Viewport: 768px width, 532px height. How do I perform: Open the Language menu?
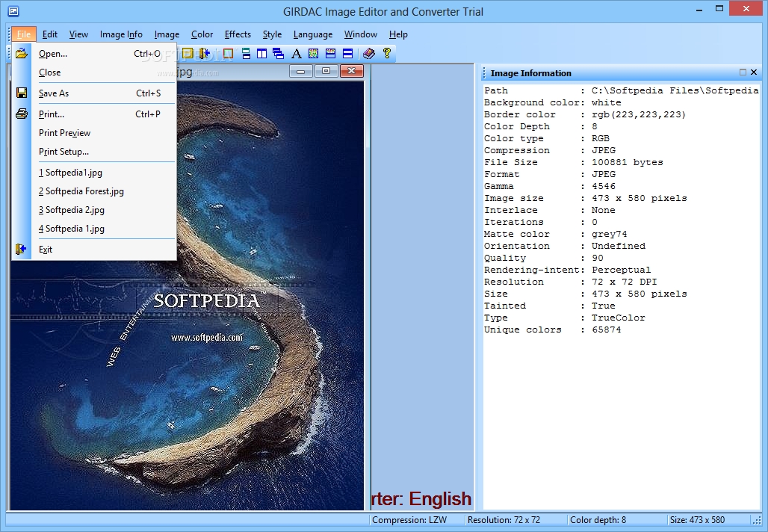[313, 34]
